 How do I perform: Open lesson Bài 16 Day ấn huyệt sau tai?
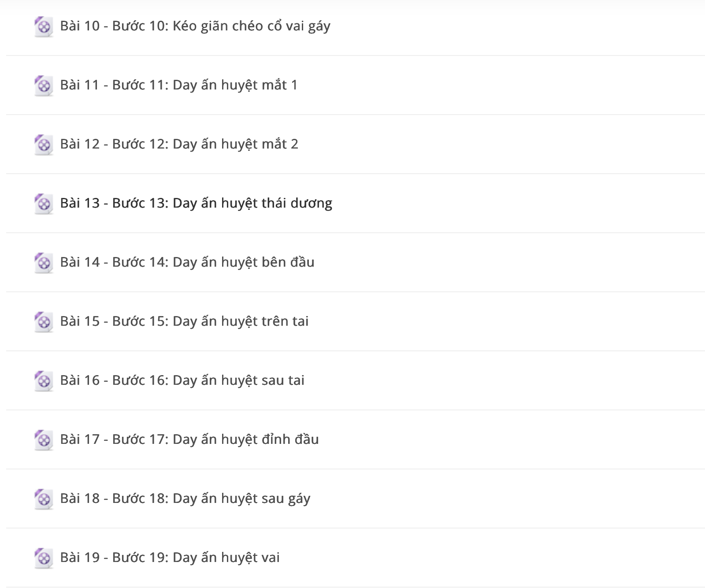(182, 380)
